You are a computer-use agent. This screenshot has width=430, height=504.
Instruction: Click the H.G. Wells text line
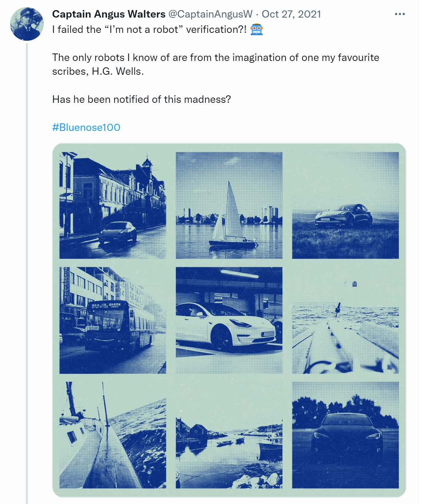98,71
